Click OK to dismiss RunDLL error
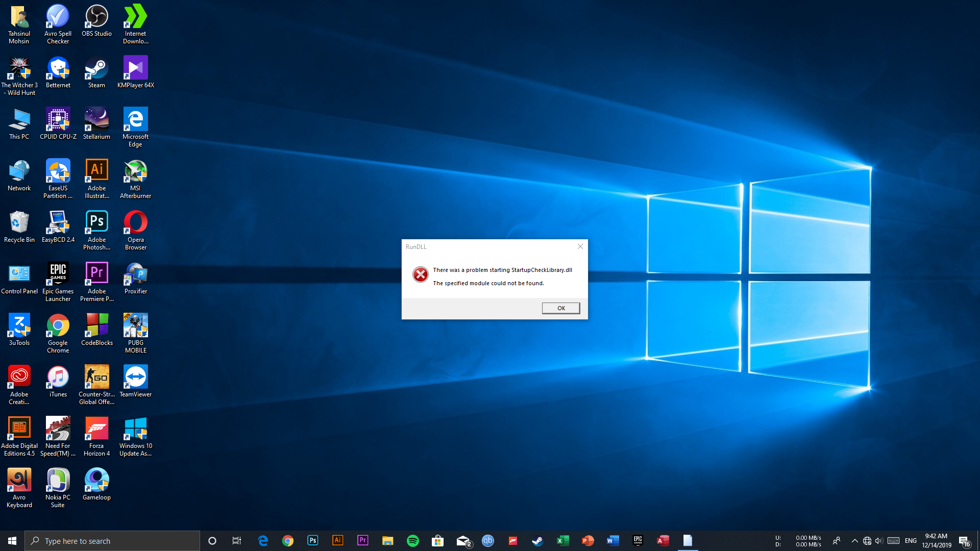Image resolution: width=980 pixels, height=551 pixels. 560,308
